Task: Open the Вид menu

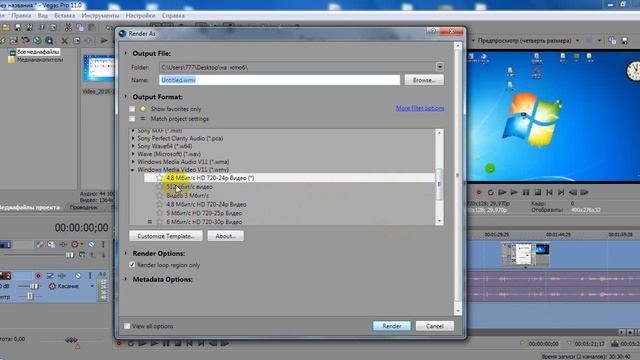Action: [x=43, y=16]
